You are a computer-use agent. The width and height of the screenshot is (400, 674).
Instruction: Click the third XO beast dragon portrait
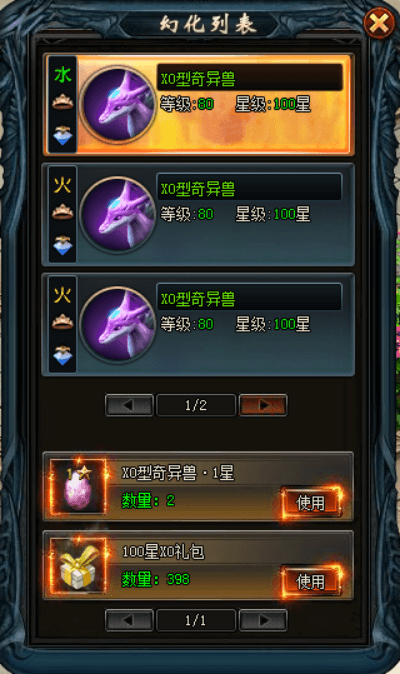click(117, 324)
